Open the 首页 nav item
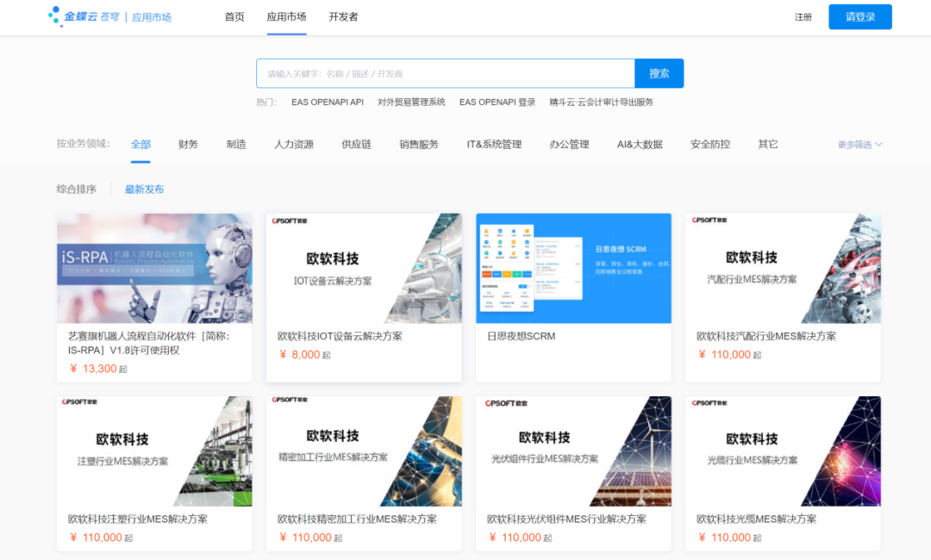Screen dimensions: 931x560 pos(234,16)
